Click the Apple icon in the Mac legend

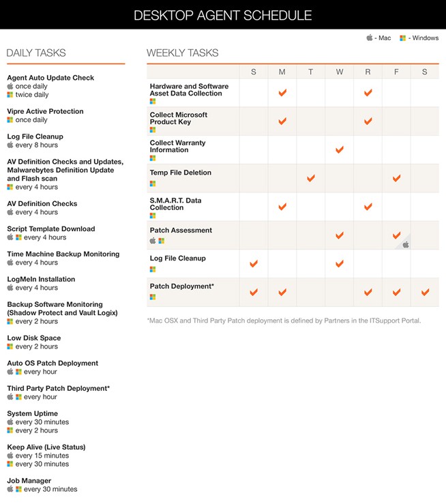coord(370,38)
